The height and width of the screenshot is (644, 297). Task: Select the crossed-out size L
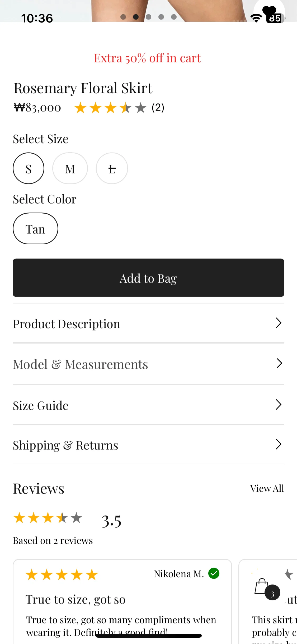(x=112, y=168)
